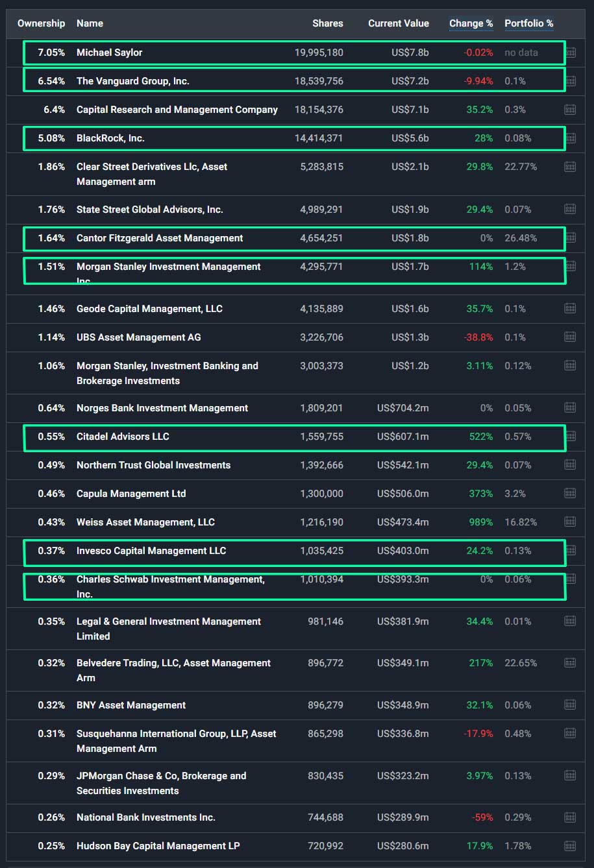
Task: Click Capula Management shares 1,300,000
Action: click(x=321, y=494)
